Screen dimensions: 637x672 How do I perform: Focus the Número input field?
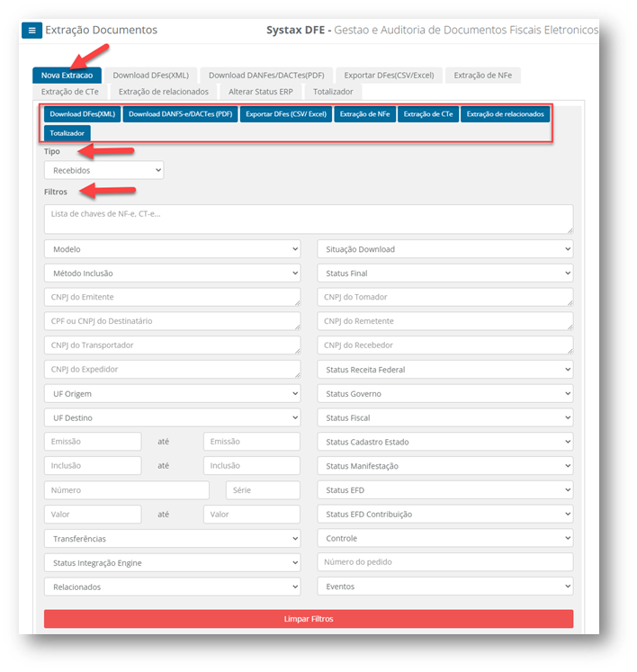127,490
